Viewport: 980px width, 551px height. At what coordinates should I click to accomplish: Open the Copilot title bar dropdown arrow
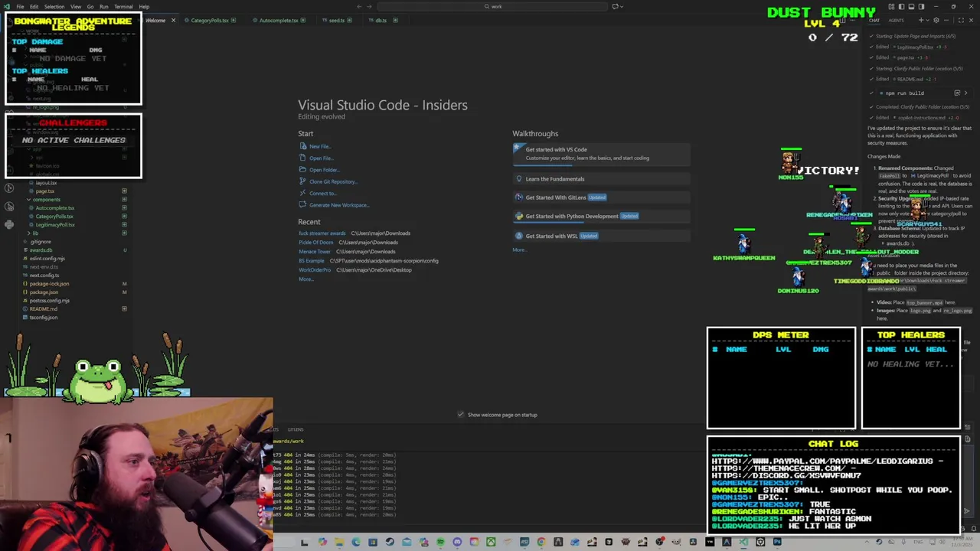[622, 6]
